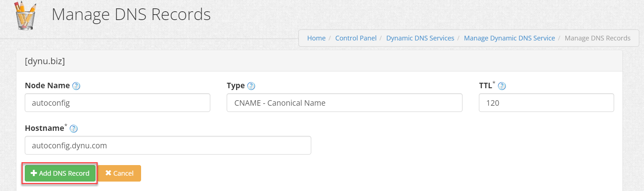Viewport: 644px width, 191px height.
Task: Click the pencil cup logo icon
Action: (x=25, y=16)
